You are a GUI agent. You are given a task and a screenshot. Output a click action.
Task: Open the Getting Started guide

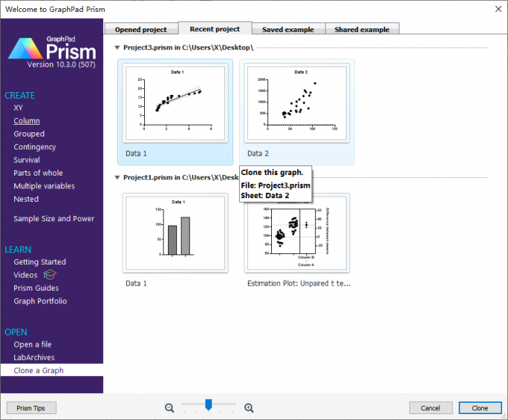[x=40, y=262]
